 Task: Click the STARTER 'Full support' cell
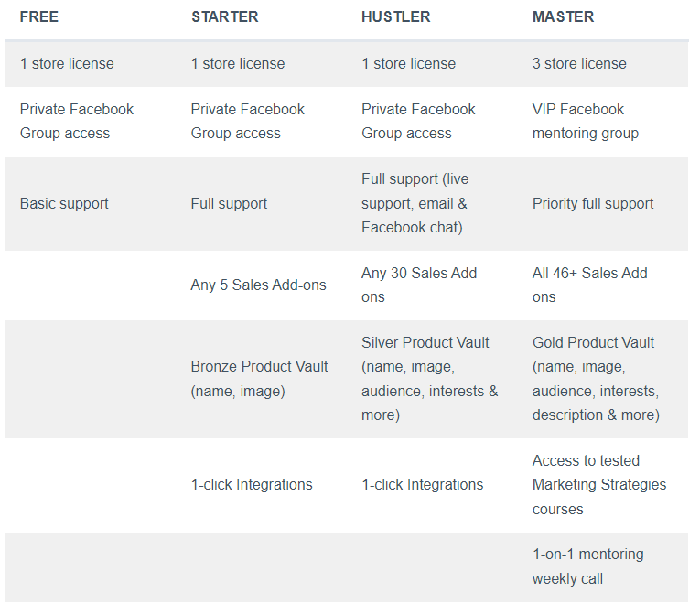point(229,204)
